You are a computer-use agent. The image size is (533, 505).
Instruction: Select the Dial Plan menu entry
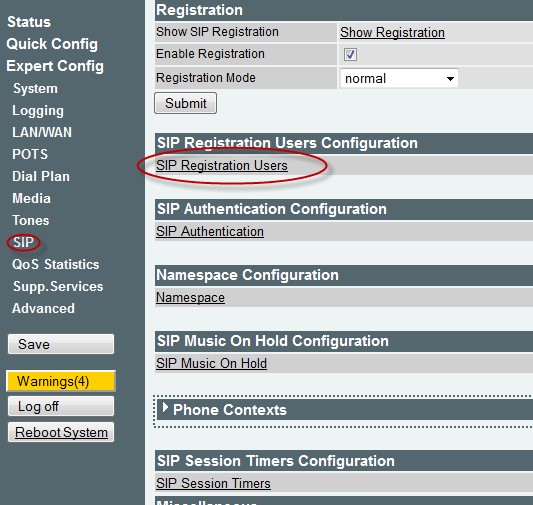[41, 176]
